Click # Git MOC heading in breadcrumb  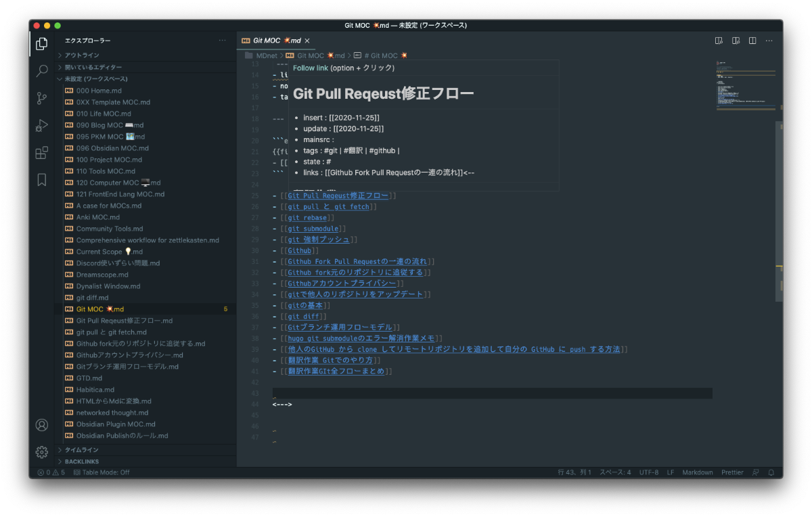(380, 55)
